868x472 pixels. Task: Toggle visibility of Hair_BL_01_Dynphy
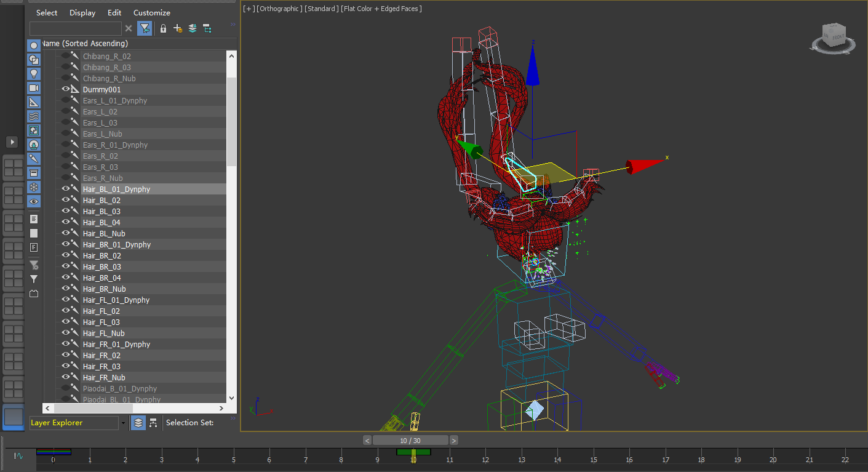tap(65, 189)
